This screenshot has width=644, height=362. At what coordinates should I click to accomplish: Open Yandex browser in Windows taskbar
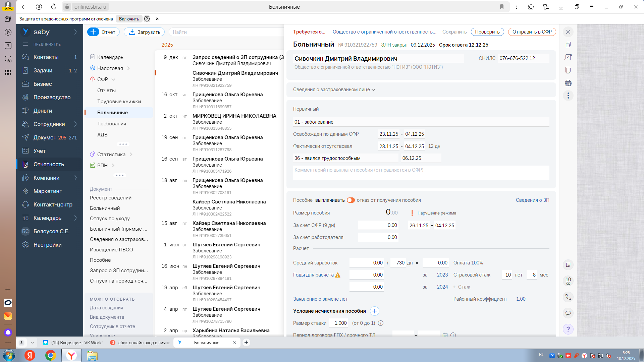71,355
